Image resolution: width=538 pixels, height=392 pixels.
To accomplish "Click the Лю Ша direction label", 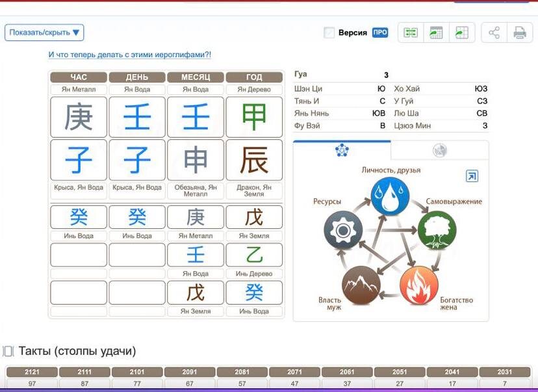I will click(406, 113).
